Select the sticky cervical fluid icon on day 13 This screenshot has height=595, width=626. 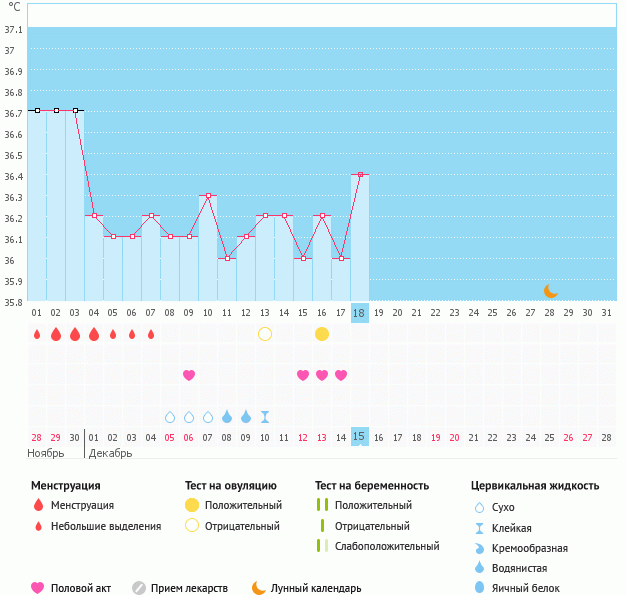tap(265, 416)
